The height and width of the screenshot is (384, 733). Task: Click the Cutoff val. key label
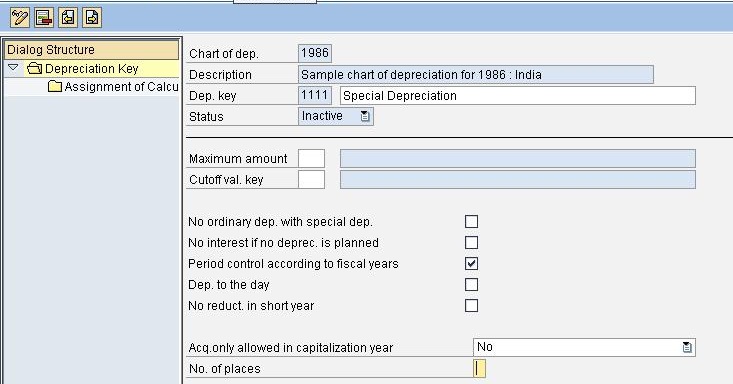click(226, 180)
